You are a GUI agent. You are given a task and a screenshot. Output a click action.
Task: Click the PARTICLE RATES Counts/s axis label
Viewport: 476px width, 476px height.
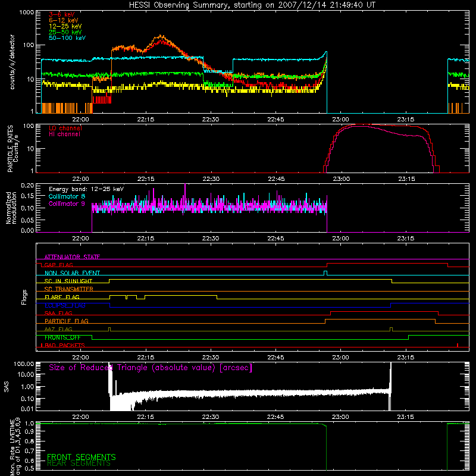(x=12, y=149)
